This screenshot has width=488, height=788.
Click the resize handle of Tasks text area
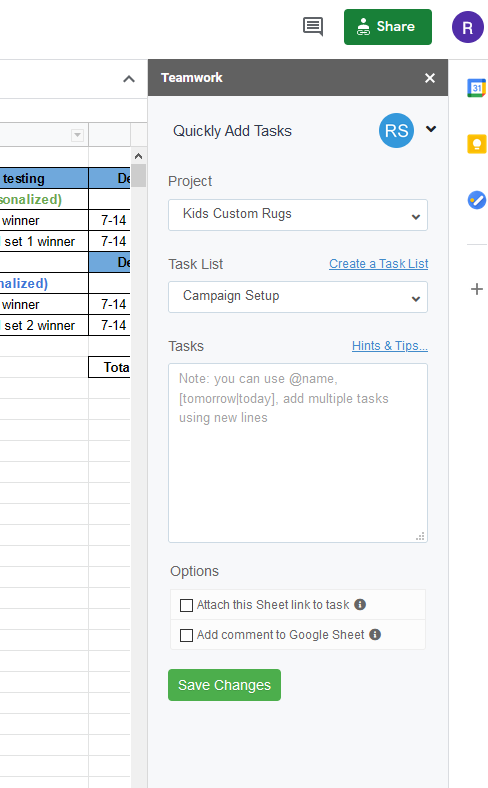click(x=421, y=536)
